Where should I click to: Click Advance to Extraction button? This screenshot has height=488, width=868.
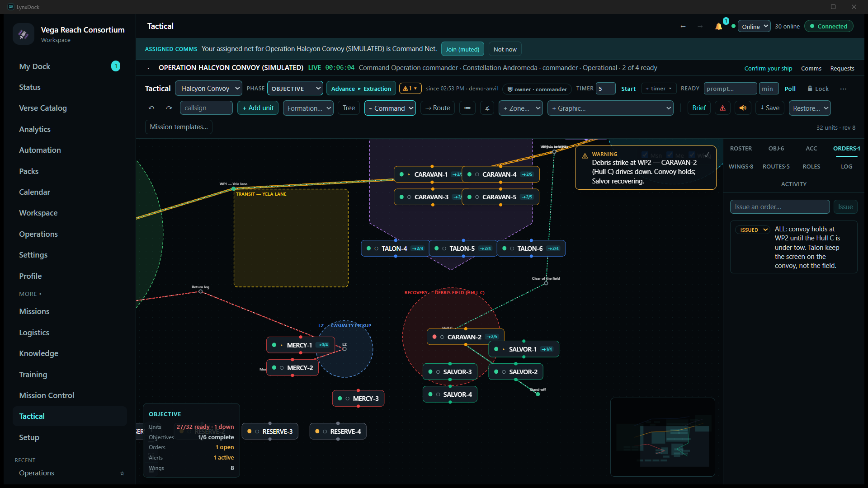pos(361,89)
